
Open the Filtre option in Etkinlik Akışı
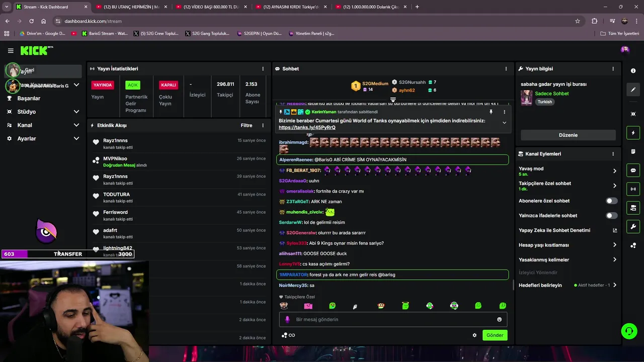(x=247, y=125)
